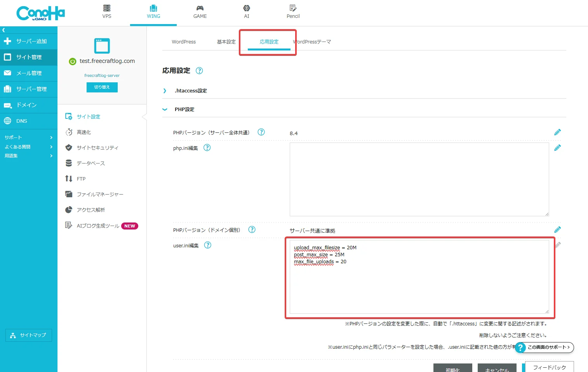This screenshot has height=372, width=588.
Task: Switch to the WordPressテーマ tab
Action: pyautogui.click(x=312, y=42)
